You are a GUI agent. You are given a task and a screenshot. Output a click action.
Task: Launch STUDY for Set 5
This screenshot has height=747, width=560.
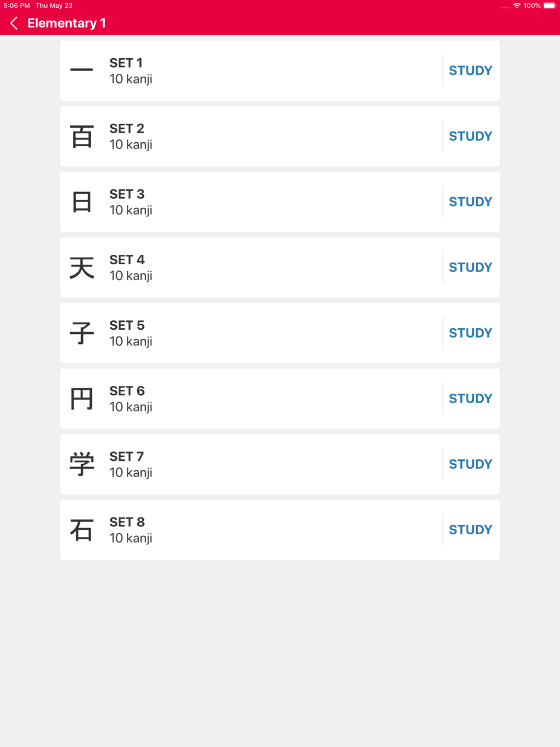pos(470,333)
